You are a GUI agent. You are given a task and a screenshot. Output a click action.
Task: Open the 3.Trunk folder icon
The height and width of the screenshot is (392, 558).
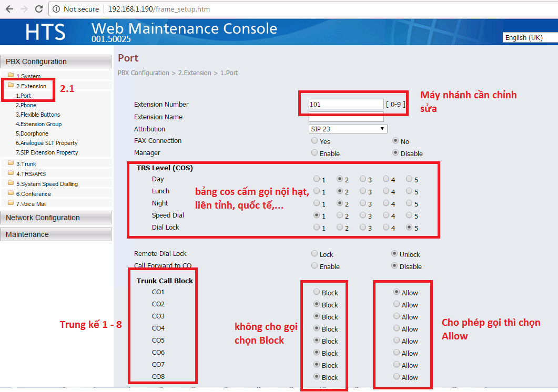pyautogui.click(x=11, y=164)
